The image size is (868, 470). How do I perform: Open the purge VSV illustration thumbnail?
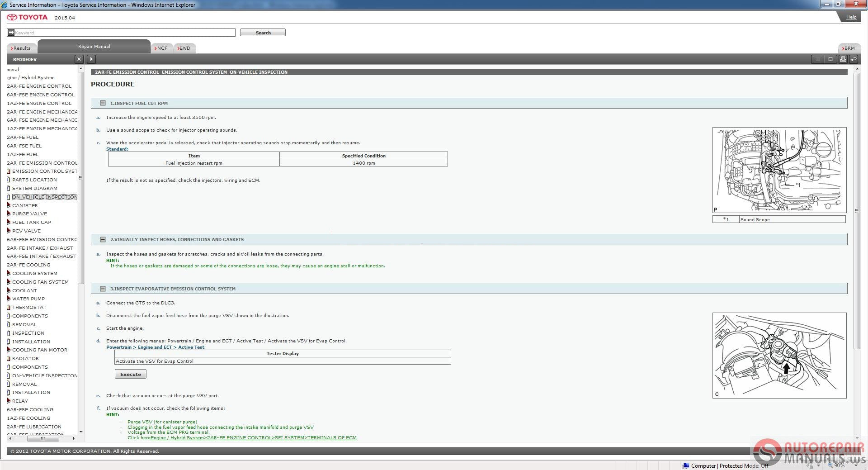pos(779,356)
